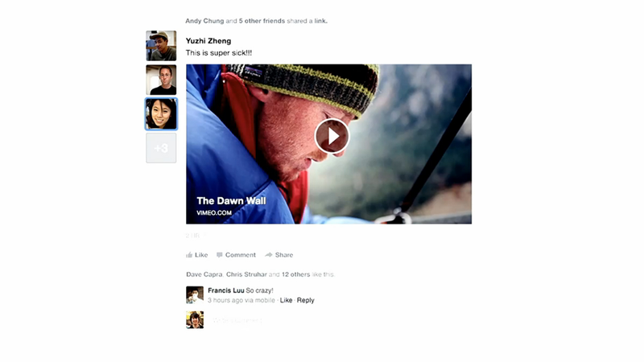Like Francis Luu's comment

point(286,300)
